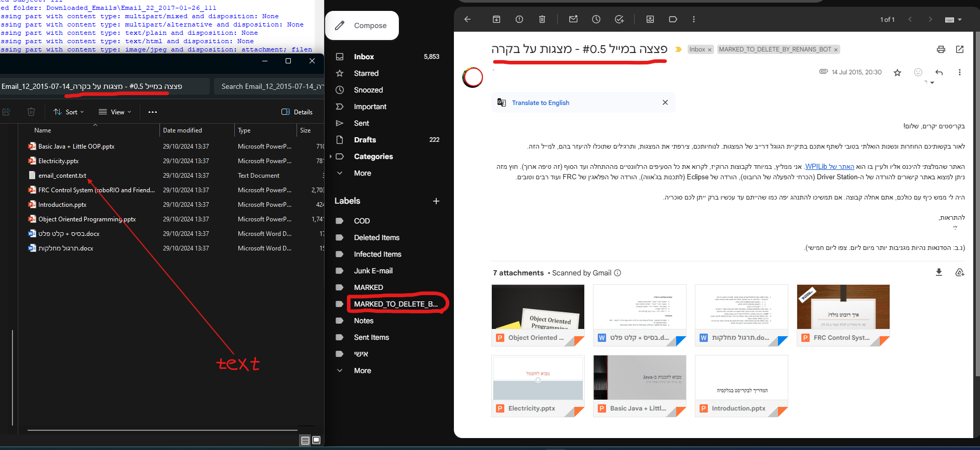Click the Move to icon in Gmail toolbar
The width and height of the screenshot is (980, 450).
(650, 19)
